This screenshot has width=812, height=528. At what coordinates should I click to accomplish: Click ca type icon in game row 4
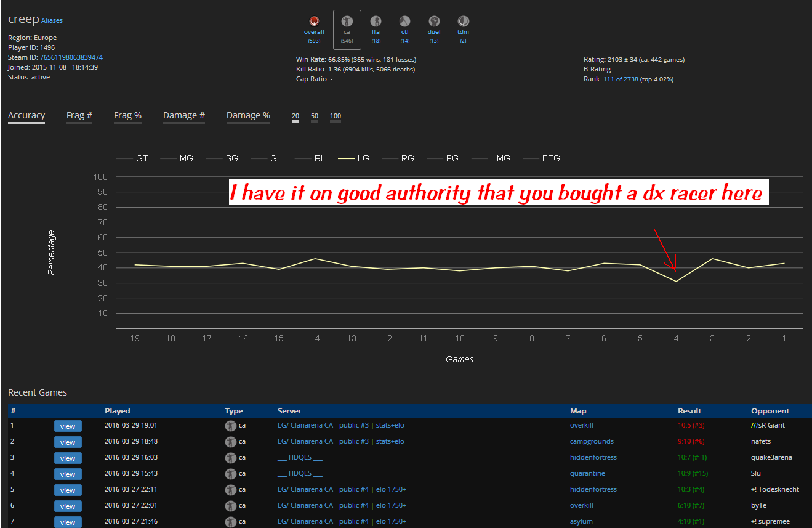click(x=231, y=474)
